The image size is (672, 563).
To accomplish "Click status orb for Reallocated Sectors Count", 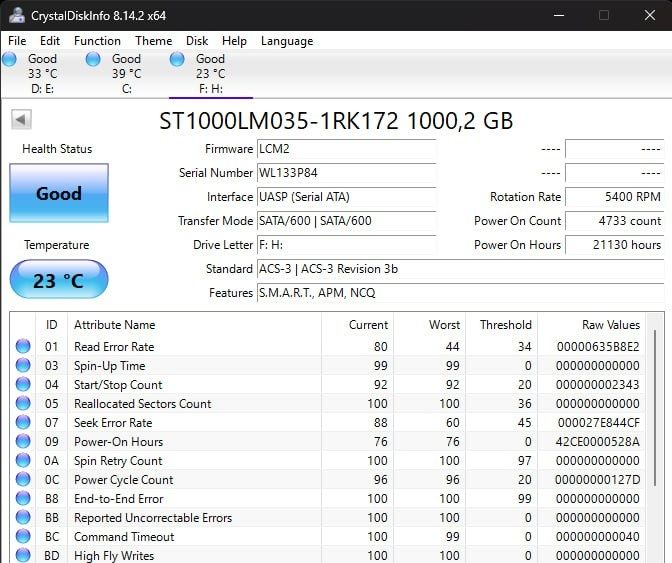I will point(23,404).
